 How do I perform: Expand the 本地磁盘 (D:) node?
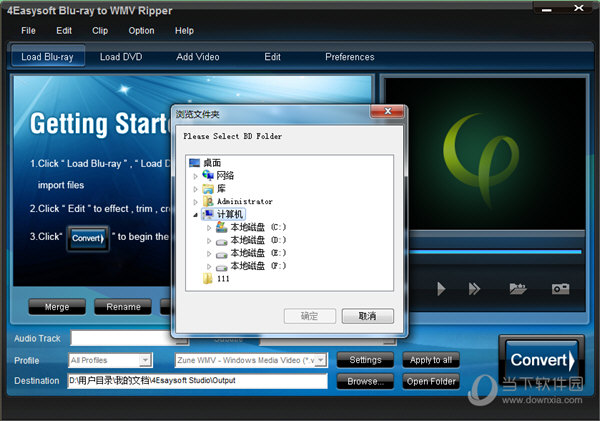pyautogui.click(x=209, y=241)
